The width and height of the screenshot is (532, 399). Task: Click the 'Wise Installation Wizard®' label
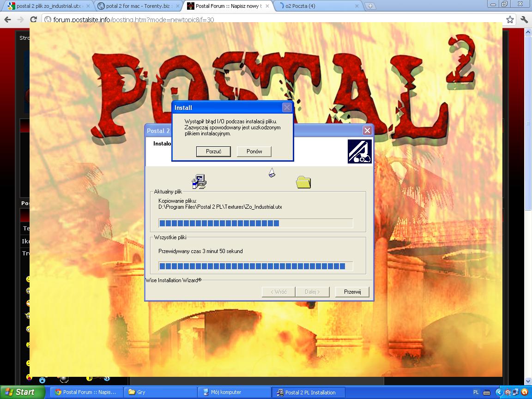point(173,280)
